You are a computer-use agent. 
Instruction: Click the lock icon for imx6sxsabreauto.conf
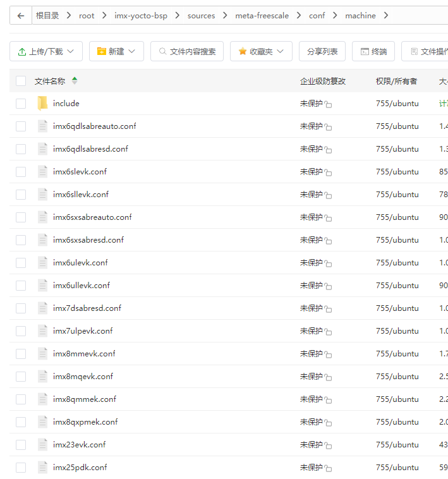329,218
